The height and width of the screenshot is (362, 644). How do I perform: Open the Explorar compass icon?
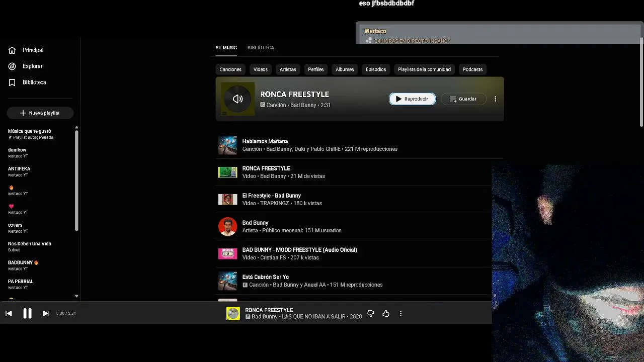[x=12, y=66]
